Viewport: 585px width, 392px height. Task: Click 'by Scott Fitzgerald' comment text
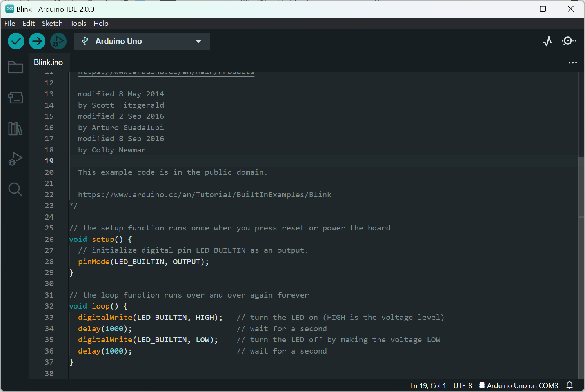click(x=121, y=105)
